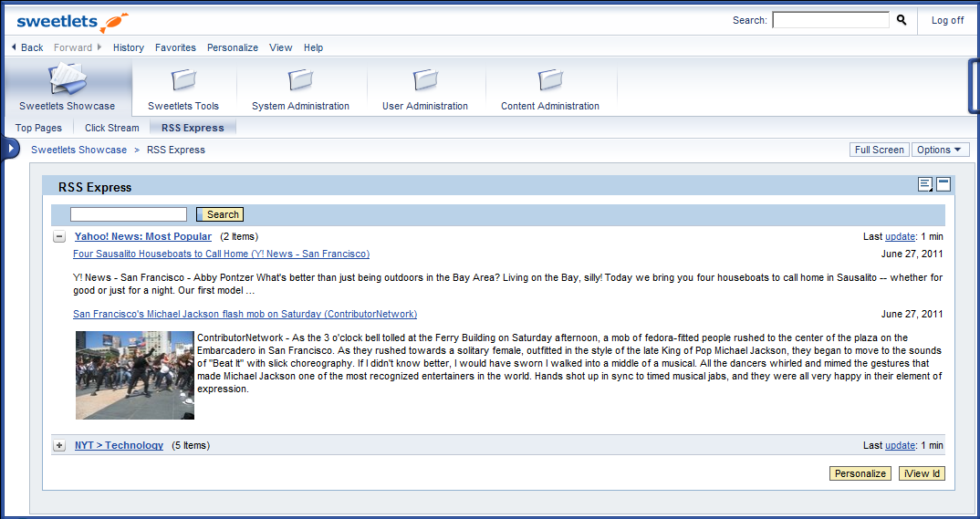Open the RSS Express options menu icon
980x519 pixels.
pos(925,184)
